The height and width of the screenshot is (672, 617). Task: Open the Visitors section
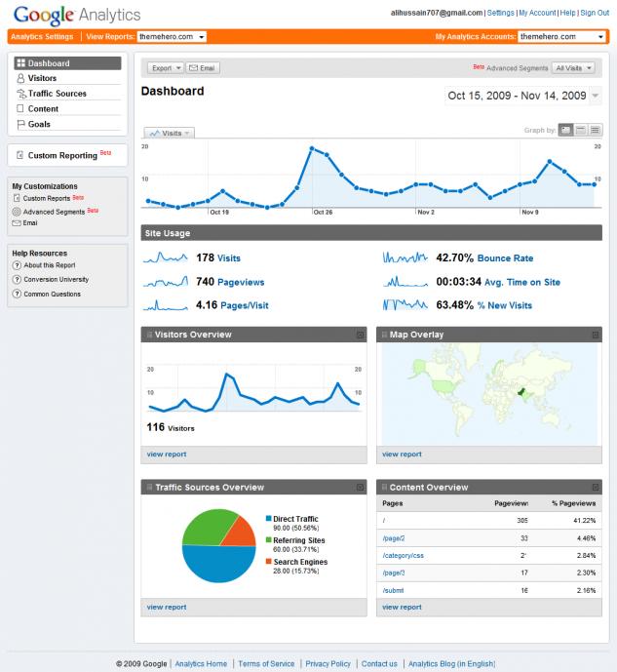coord(42,78)
